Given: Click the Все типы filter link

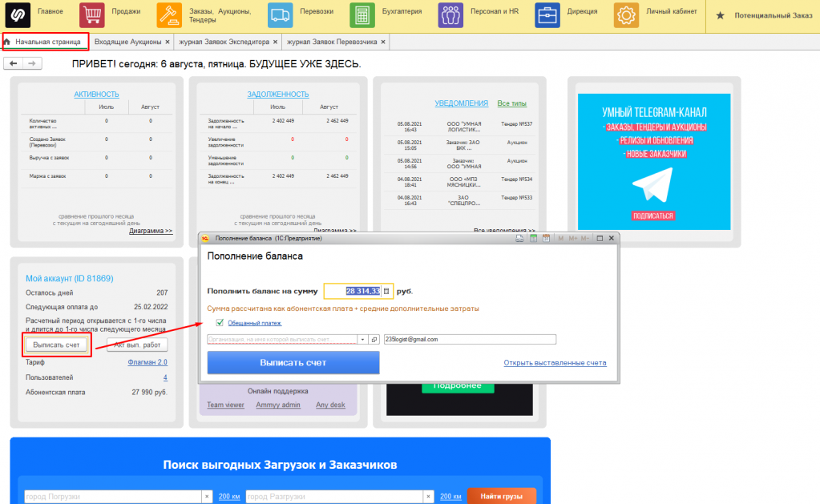Looking at the screenshot, I should tap(512, 103).
